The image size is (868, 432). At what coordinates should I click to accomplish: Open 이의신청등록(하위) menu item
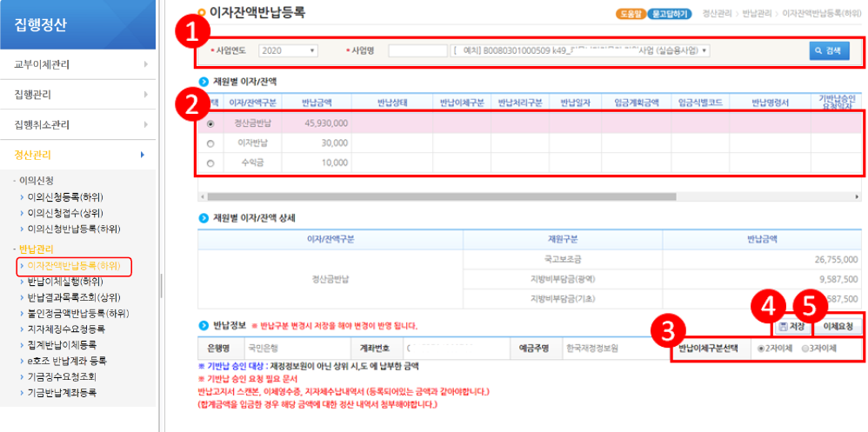(65, 197)
